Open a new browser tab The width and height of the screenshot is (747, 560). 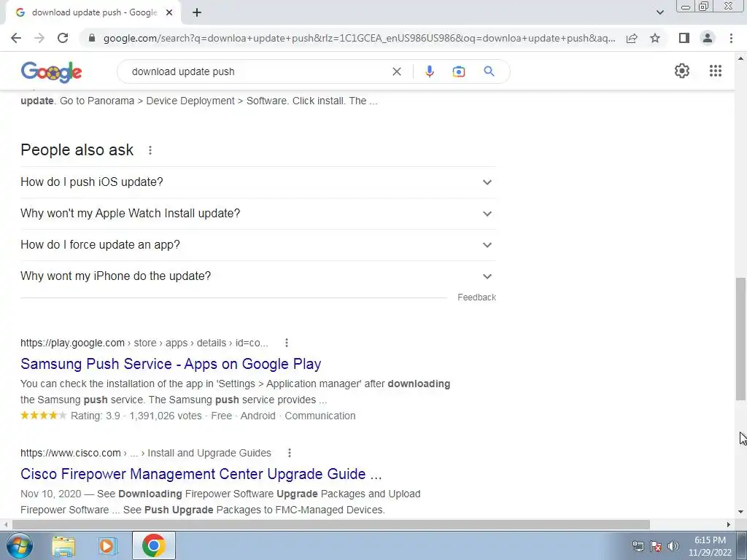[197, 12]
